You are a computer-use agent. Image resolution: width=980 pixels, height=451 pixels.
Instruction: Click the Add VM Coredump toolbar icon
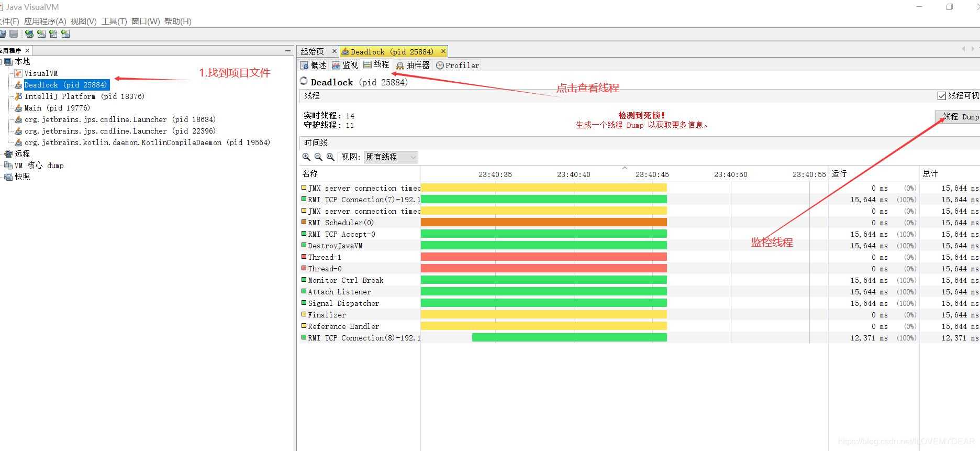point(53,34)
